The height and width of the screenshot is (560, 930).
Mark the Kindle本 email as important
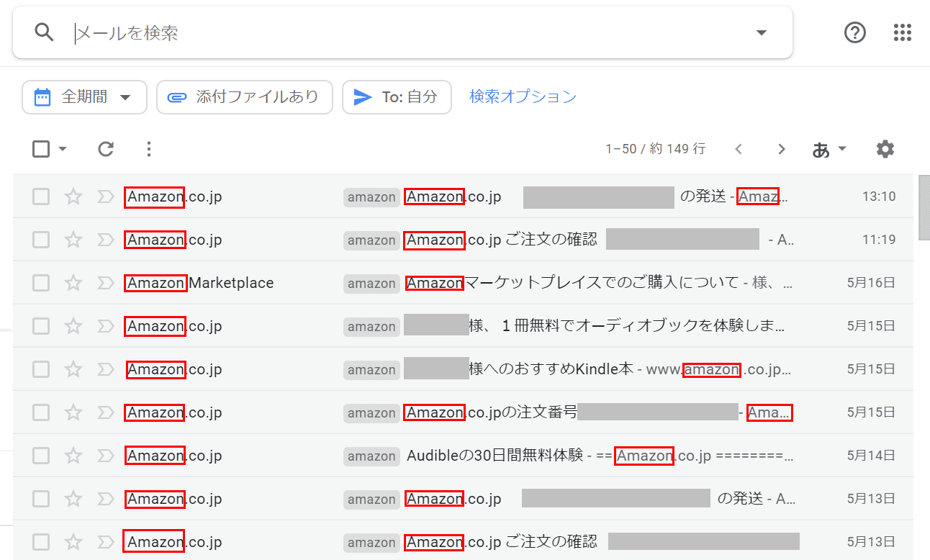106,369
